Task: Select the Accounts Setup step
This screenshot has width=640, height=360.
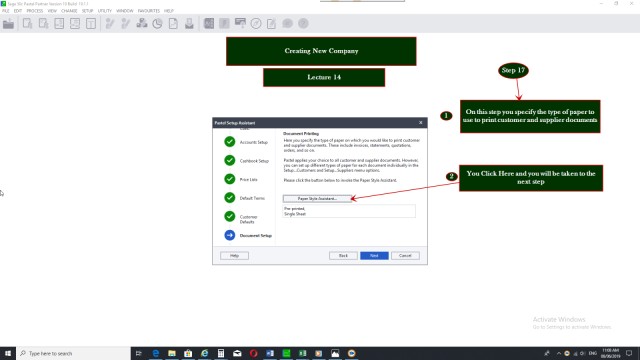Action: pos(254,142)
